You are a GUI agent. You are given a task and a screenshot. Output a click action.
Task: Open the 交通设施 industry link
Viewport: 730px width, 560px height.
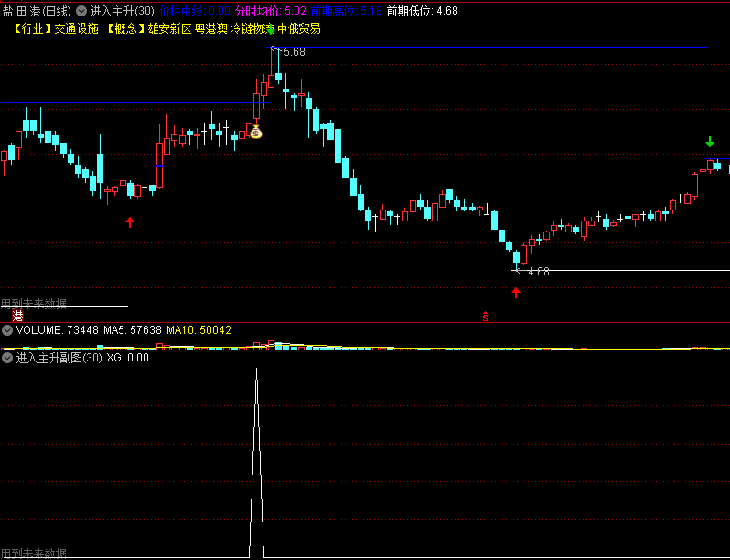pos(77,29)
